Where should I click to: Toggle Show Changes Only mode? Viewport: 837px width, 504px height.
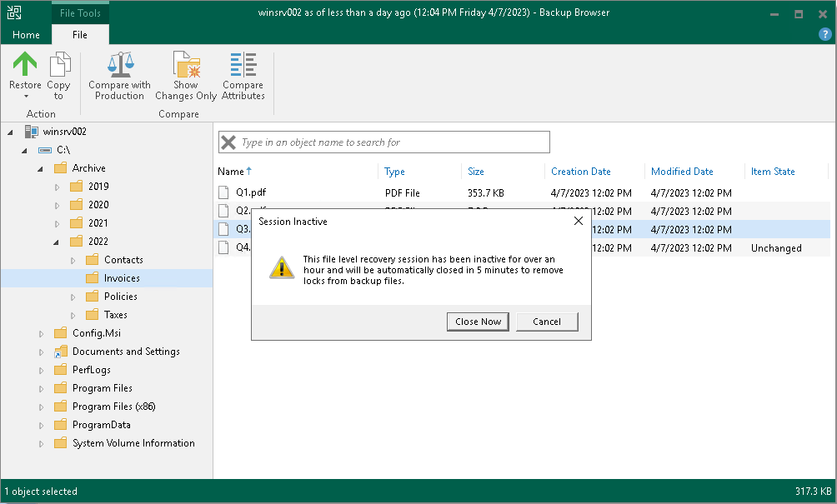tap(185, 75)
